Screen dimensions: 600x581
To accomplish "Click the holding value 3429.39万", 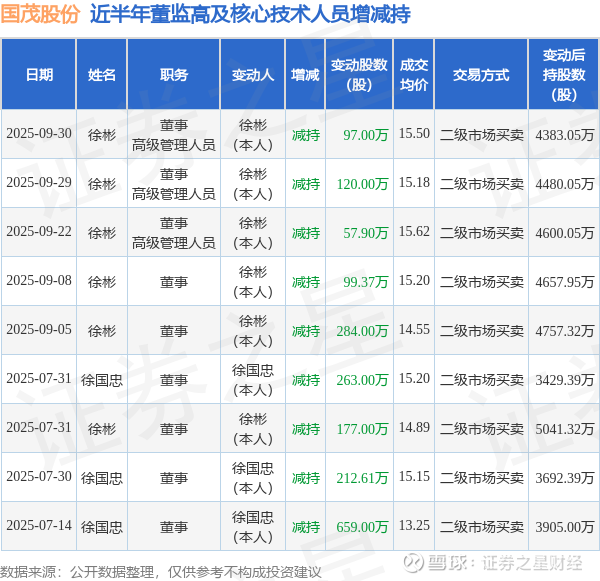I will pos(565,380).
